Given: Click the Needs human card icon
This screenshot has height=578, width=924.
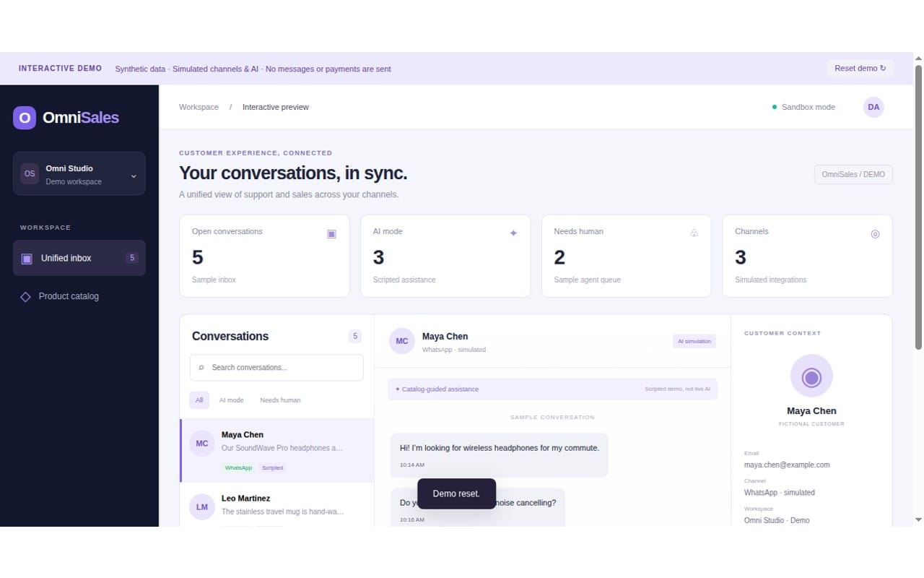Looking at the screenshot, I should 694,233.
